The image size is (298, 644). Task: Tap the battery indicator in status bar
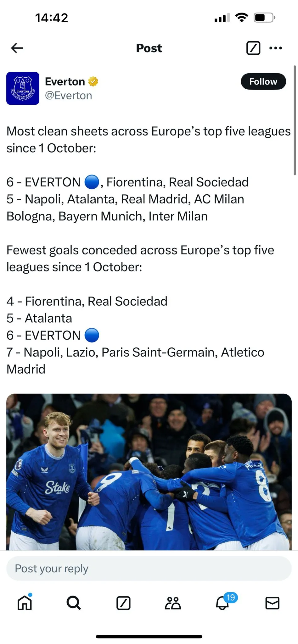pos(264,18)
